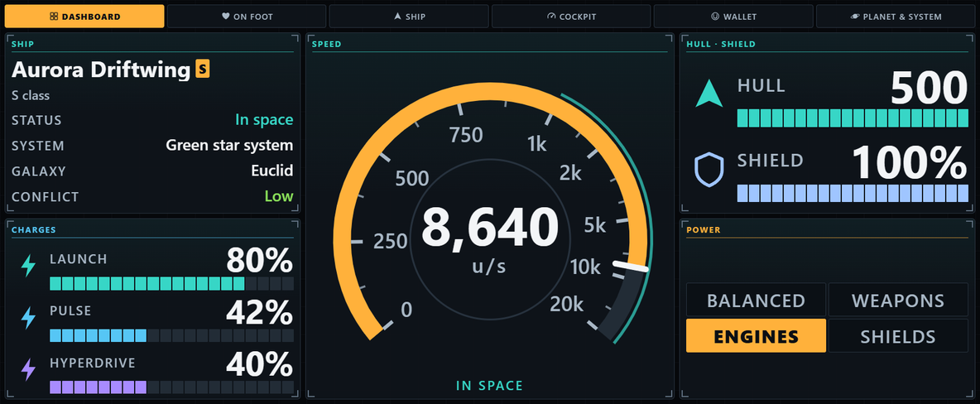The width and height of the screenshot is (980, 404).
Task: Click the Shield 100% value
Action: 910,163
